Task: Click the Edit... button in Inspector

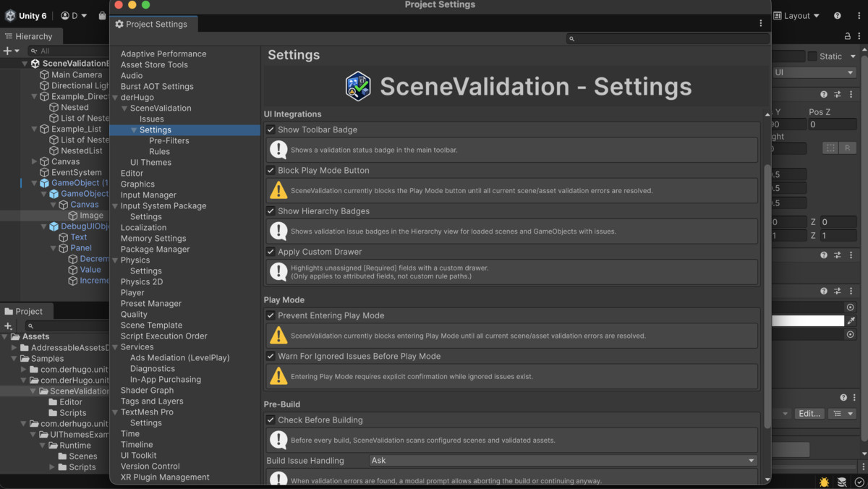Action: pos(809,413)
